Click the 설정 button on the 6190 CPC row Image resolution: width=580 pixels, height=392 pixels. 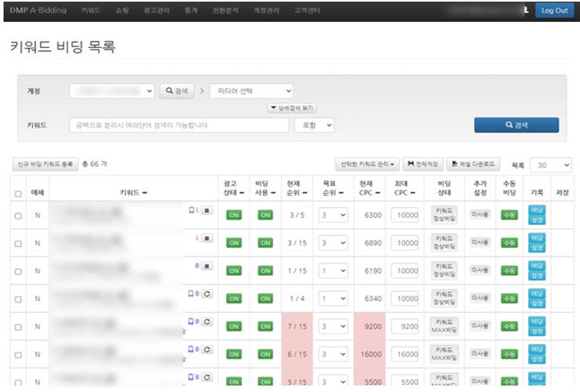tap(537, 276)
